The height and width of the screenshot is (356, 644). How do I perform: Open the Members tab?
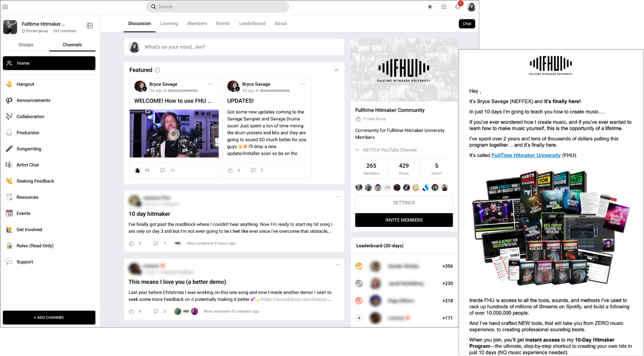[x=197, y=23]
